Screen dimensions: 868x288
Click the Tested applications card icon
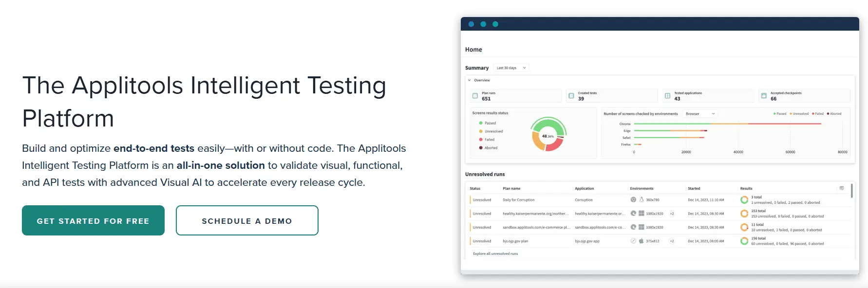667,96
